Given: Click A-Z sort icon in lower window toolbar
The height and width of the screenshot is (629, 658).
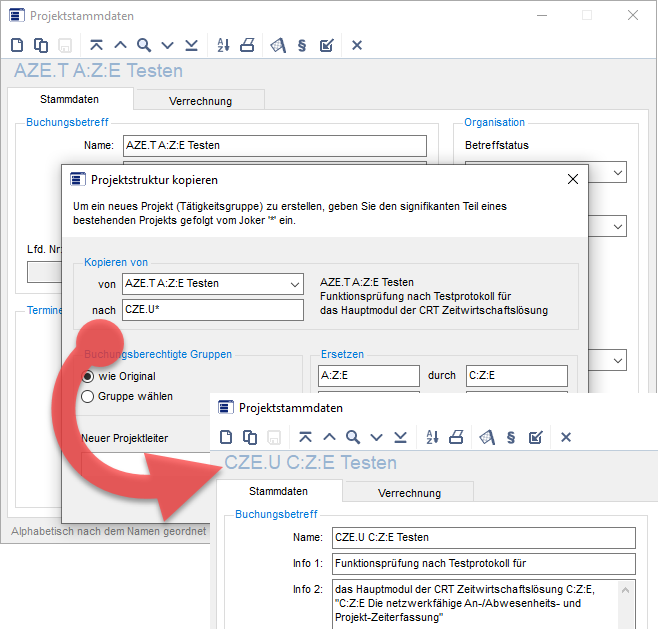Looking at the screenshot, I should [432, 437].
